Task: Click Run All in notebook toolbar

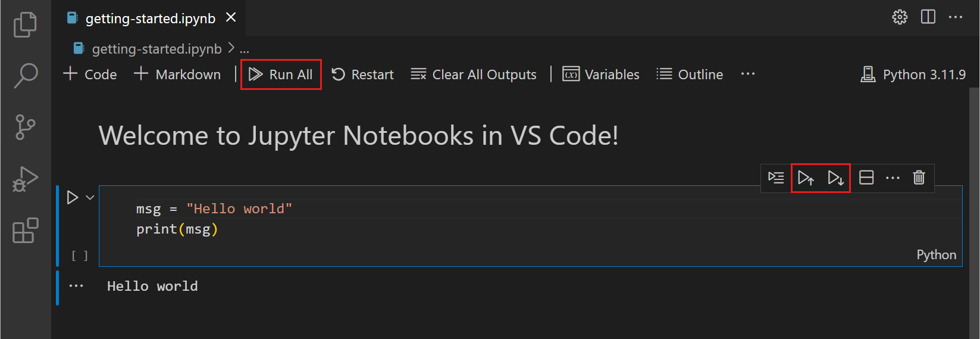Action: [x=281, y=74]
